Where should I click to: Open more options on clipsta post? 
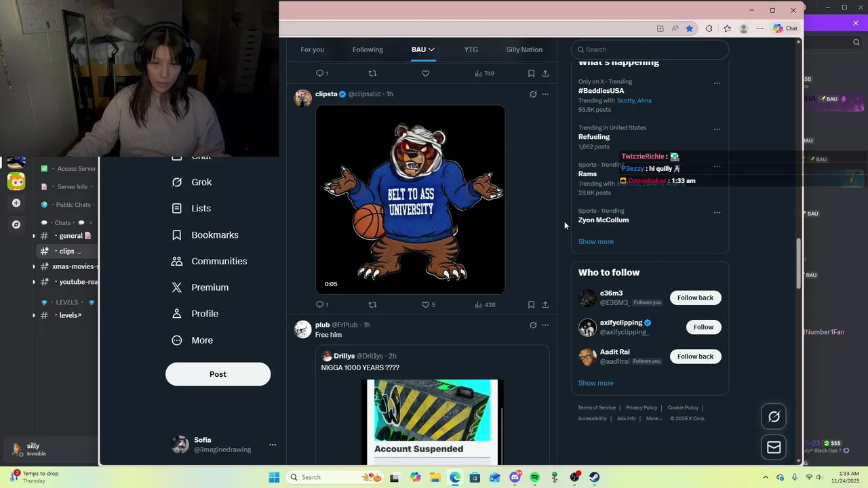click(x=545, y=94)
